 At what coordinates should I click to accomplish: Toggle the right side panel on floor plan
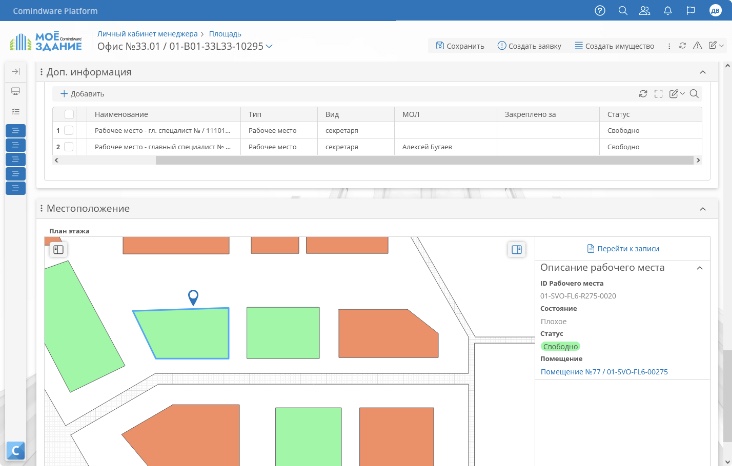click(516, 249)
